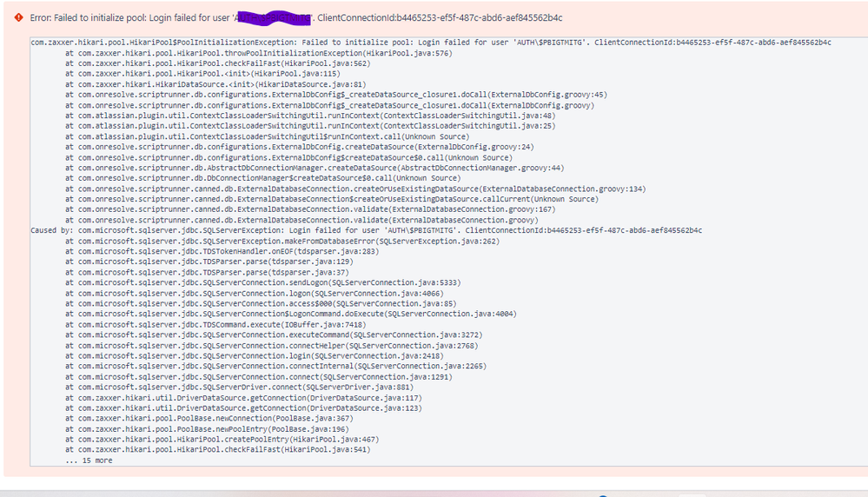
Task: Click the line getConnection(DriverDataSource.java:123)
Action: point(243,408)
